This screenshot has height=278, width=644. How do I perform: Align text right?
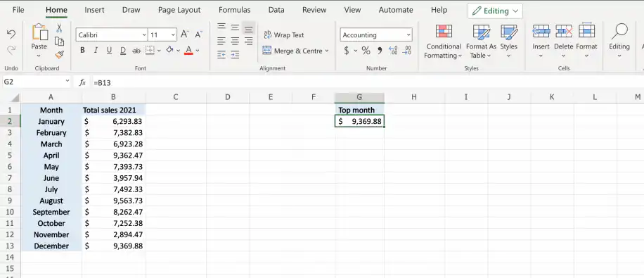click(248, 41)
